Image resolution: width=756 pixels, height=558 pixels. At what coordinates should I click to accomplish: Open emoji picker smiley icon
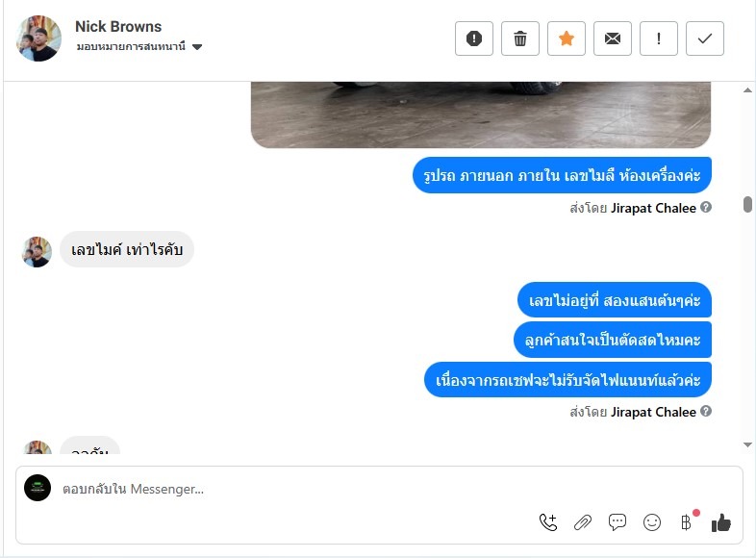[652, 522]
